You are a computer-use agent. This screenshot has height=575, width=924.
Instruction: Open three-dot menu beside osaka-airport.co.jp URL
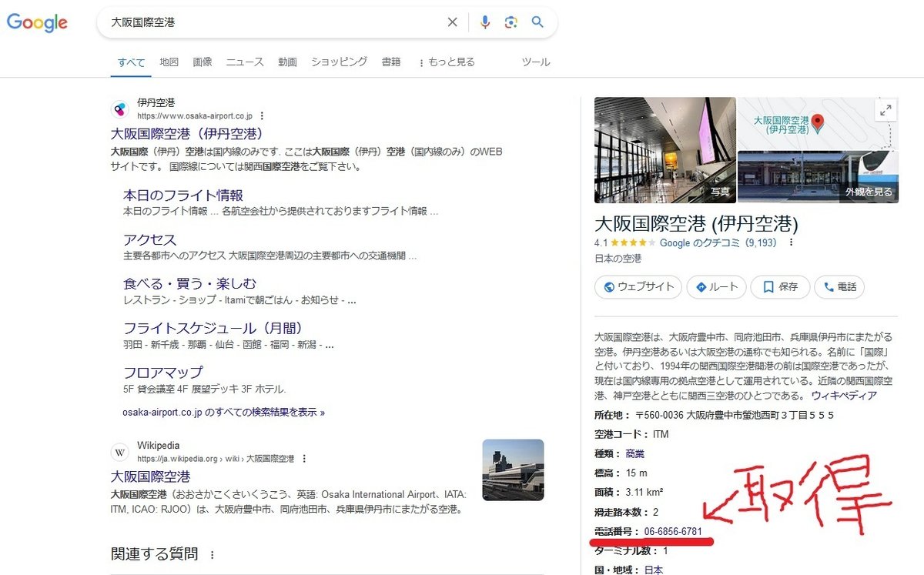[x=262, y=116]
